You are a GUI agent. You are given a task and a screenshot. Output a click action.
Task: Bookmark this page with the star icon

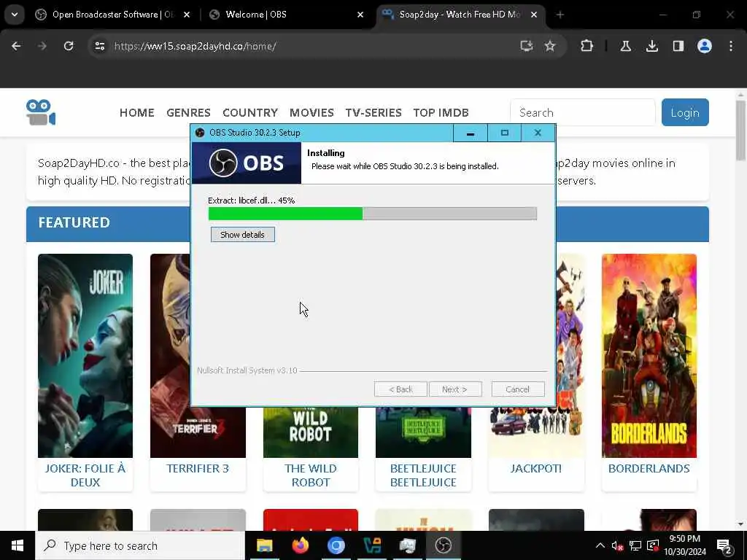[x=550, y=46]
